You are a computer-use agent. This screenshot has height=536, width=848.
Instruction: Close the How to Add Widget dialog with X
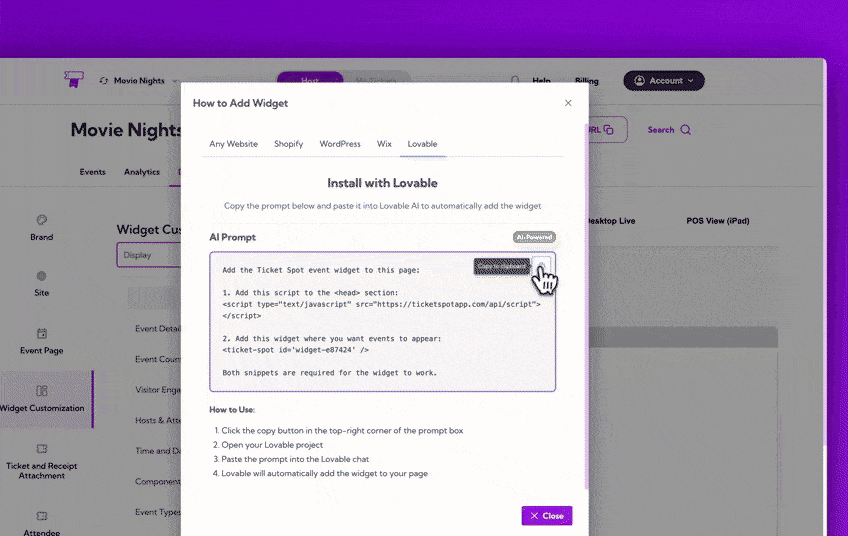[x=568, y=103]
